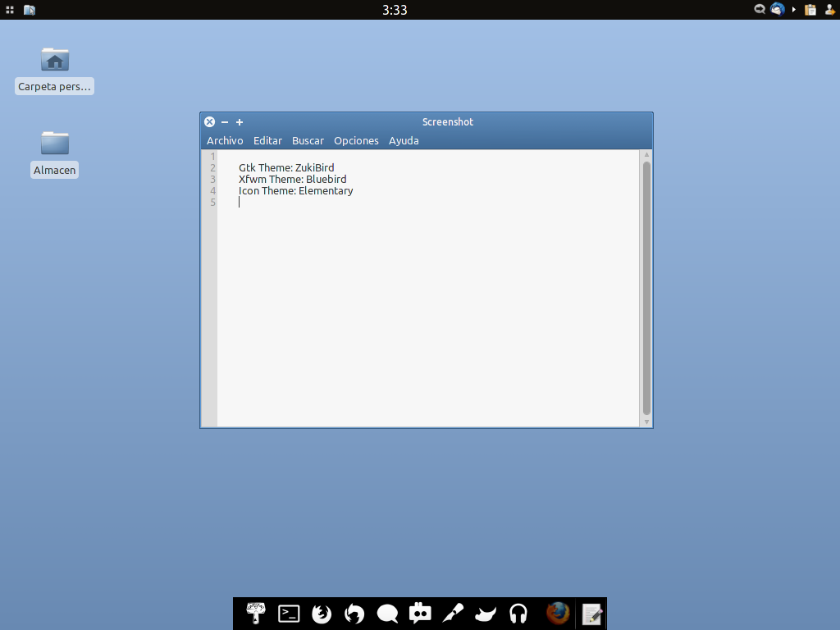
Task: Launch the paint roller appearance icon in dock
Action: click(256, 614)
